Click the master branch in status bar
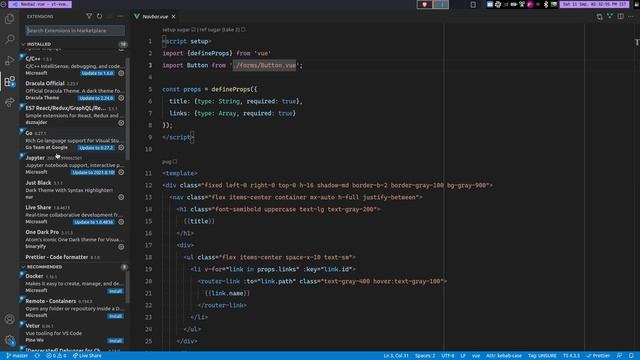 point(17,356)
